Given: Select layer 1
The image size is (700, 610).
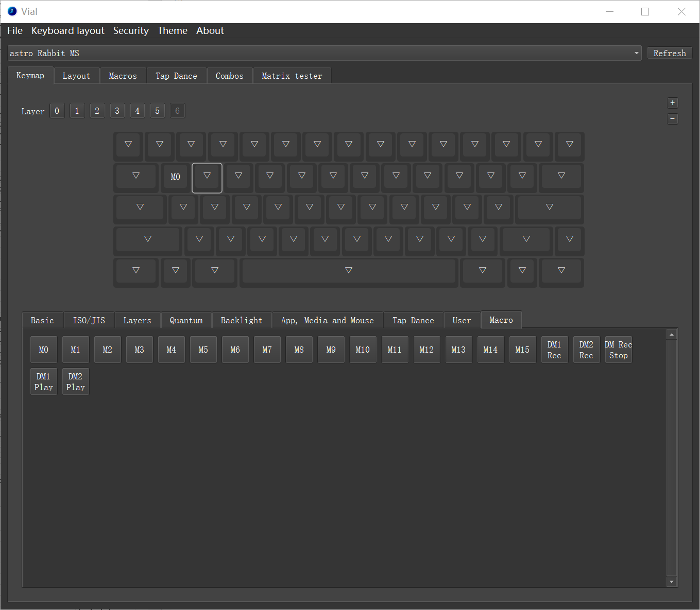Looking at the screenshot, I should (77, 111).
